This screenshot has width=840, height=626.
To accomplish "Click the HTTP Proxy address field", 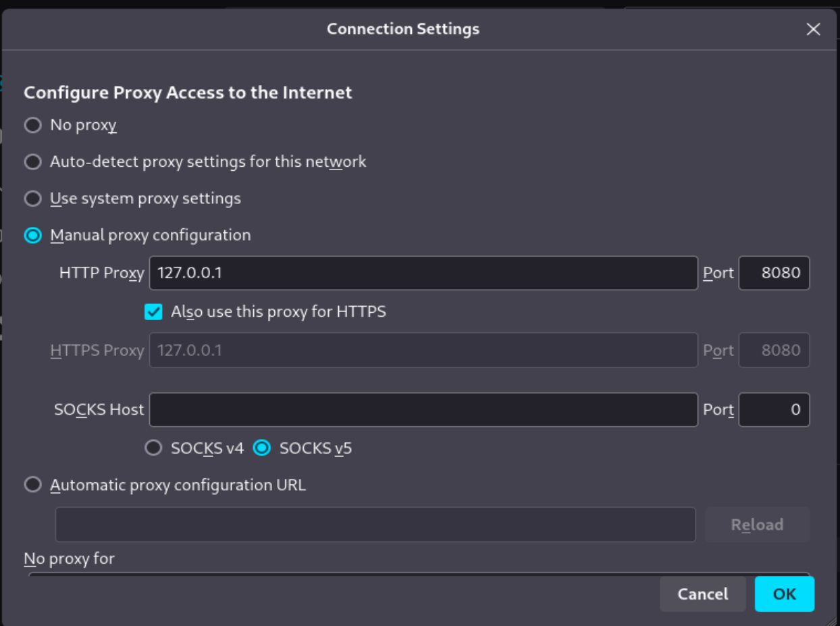I will pyautogui.click(x=423, y=273).
